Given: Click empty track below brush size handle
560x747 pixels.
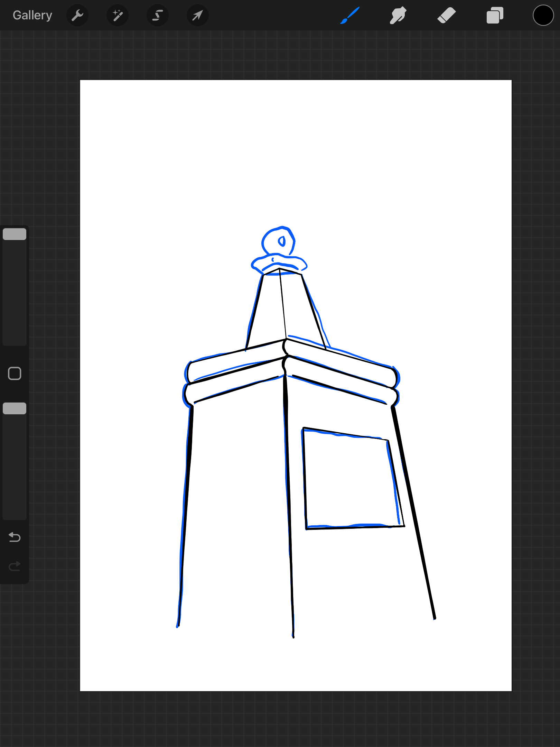Looking at the screenshot, I should (x=15, y=294).
